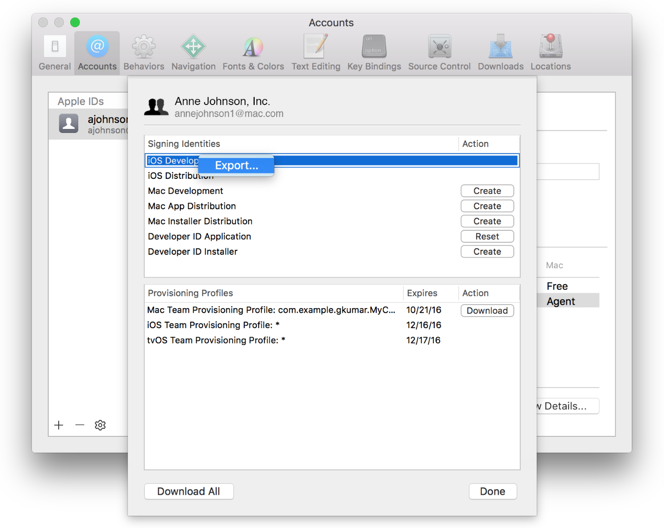
Task: Click the 12/16/16 expiry date
Action: (423, 325)
